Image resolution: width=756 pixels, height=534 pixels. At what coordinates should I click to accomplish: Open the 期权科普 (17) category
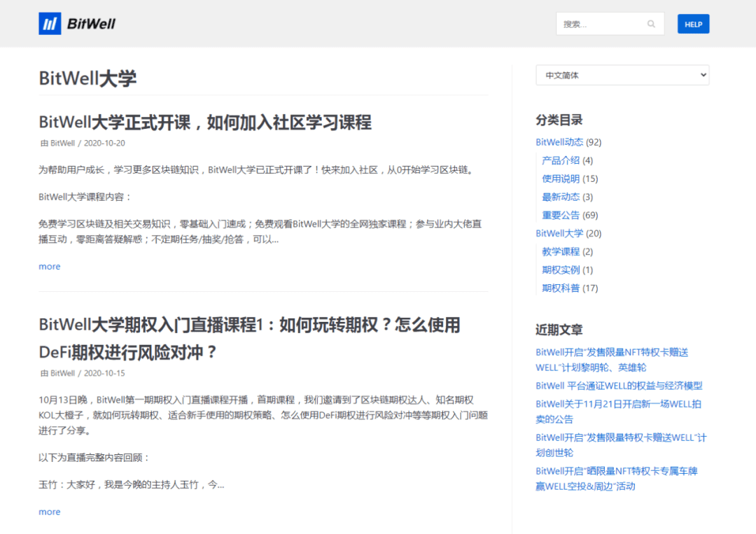click(x=561, y=288)
